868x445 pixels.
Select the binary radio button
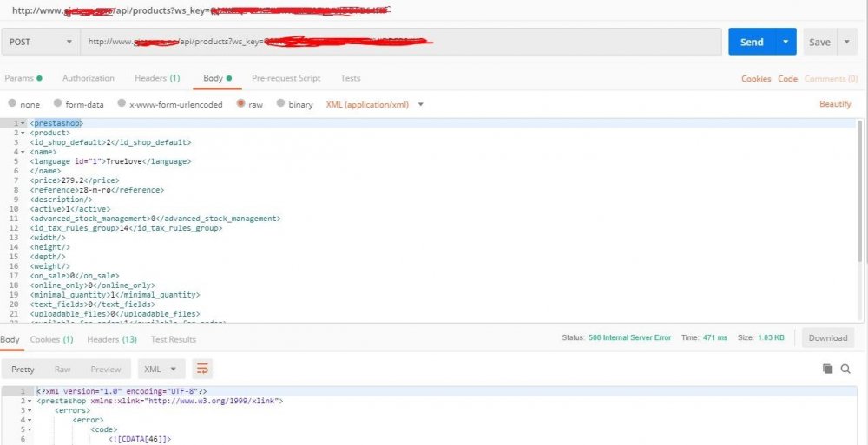(280, 103)
